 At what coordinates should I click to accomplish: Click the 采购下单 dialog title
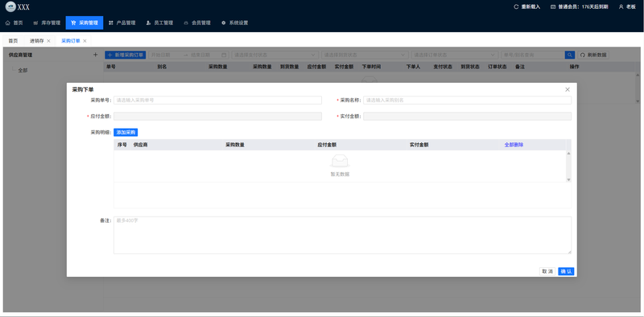click(x=84, y=89)
